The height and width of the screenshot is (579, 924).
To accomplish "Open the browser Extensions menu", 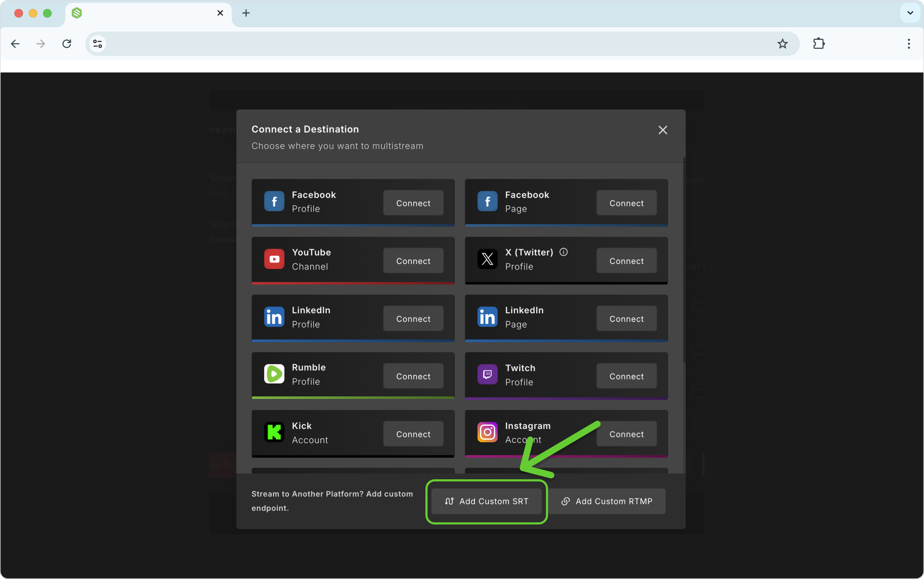I will (819, 44).
